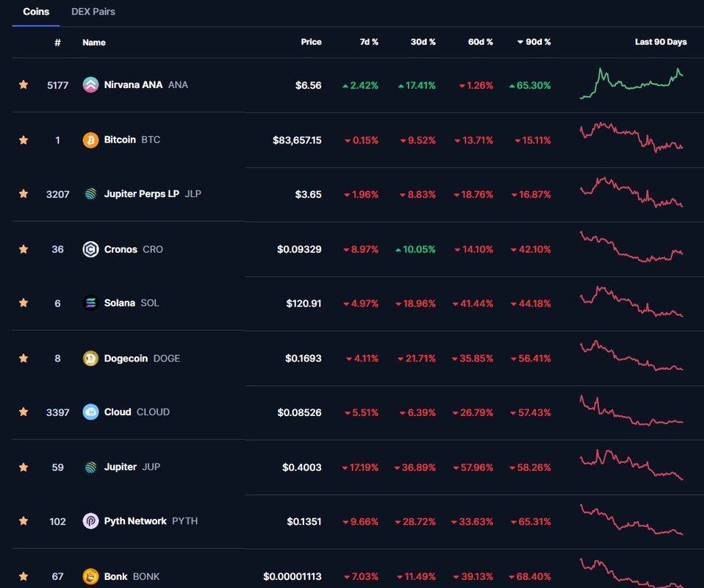Unfavorite Jupiter JUP using its star
Screen dimensions: 704x588
(x=24, y=467)
